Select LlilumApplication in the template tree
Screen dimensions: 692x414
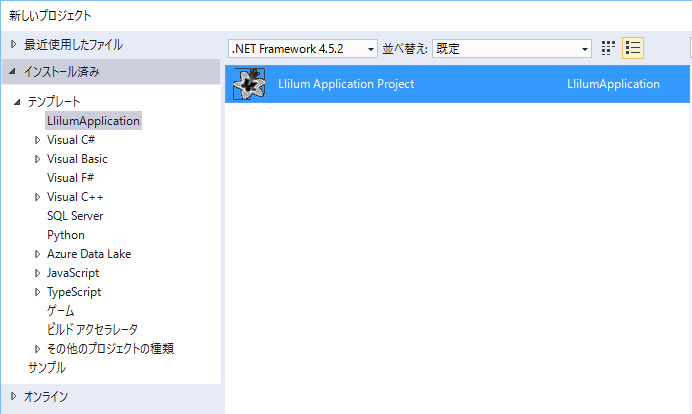(x=93, y=121)
